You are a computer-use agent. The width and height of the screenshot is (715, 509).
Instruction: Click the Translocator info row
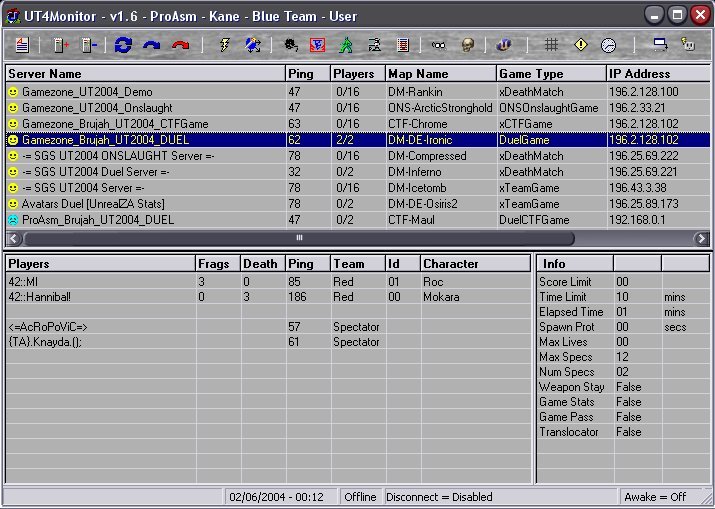[x=623, y=432]
